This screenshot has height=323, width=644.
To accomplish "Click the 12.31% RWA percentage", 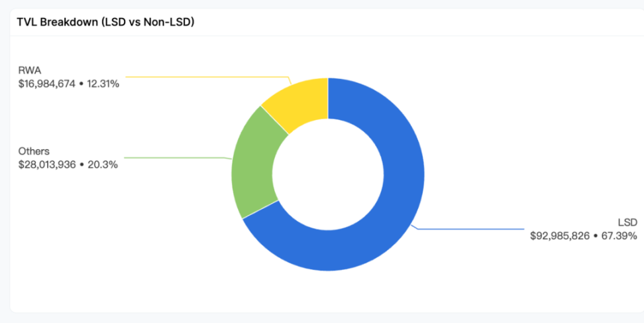I will click(x=103, y=84).
